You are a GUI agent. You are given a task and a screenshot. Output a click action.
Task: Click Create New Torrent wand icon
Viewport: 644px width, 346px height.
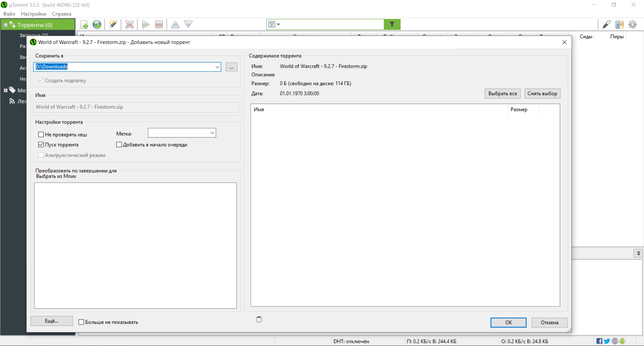point(113,24)
